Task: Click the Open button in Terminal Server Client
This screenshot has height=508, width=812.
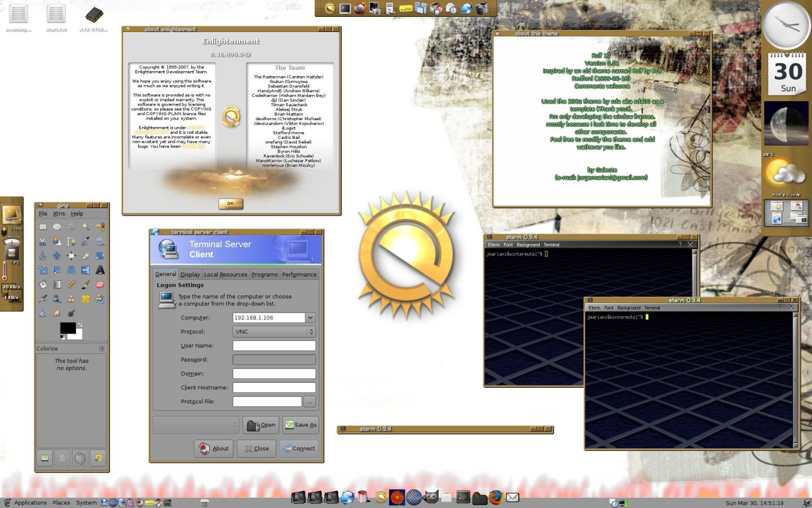Action: click(x=261, y=424)
